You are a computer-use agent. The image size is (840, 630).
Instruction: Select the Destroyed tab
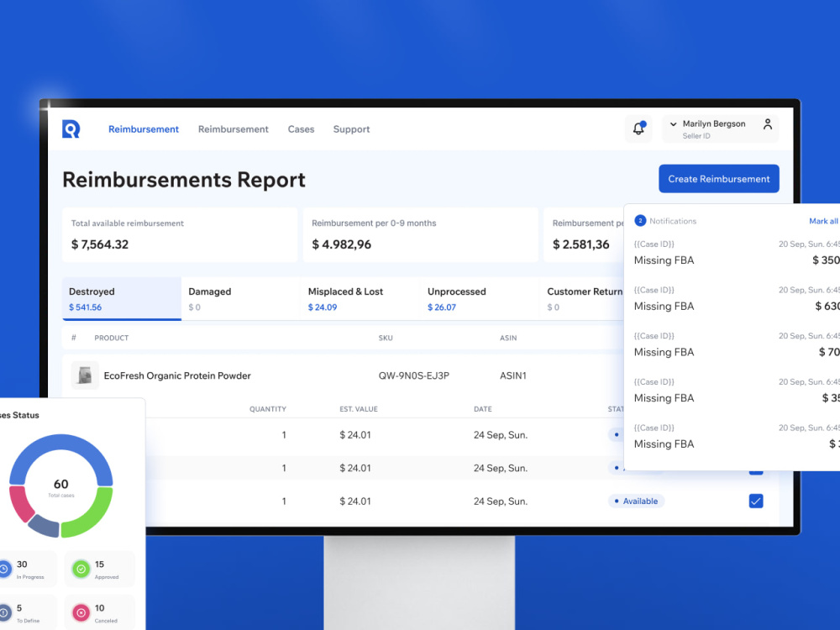coord(122,298)
